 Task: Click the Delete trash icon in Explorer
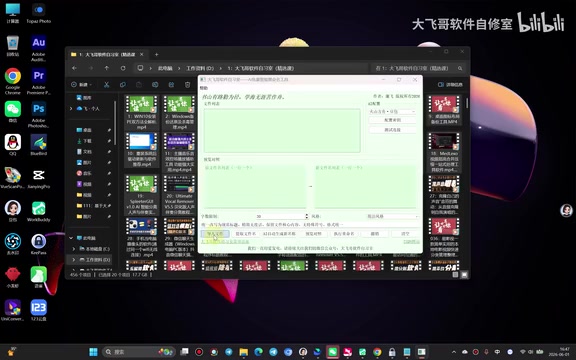(187, 84)
